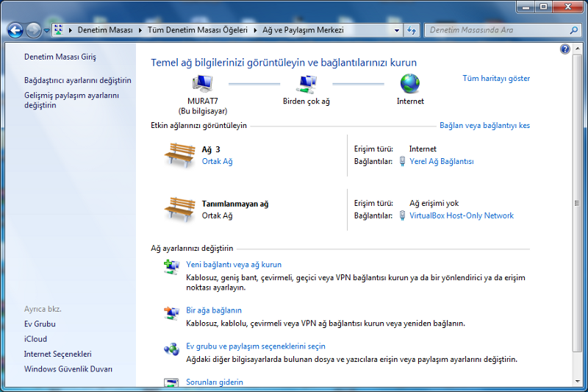The image size is (588, 392).
Task: Click the Bir ağa bağlanın icon
Action: 171,313
